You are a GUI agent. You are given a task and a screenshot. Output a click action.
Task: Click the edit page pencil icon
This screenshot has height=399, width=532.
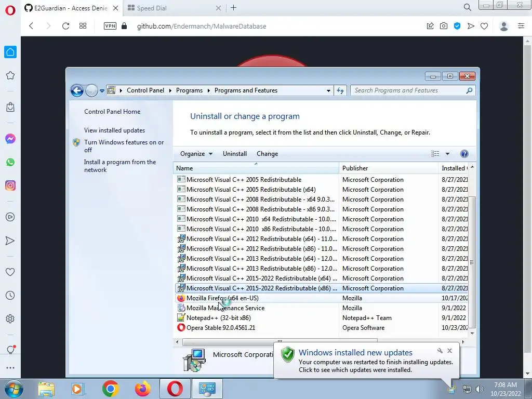click(x=430, y=26)
